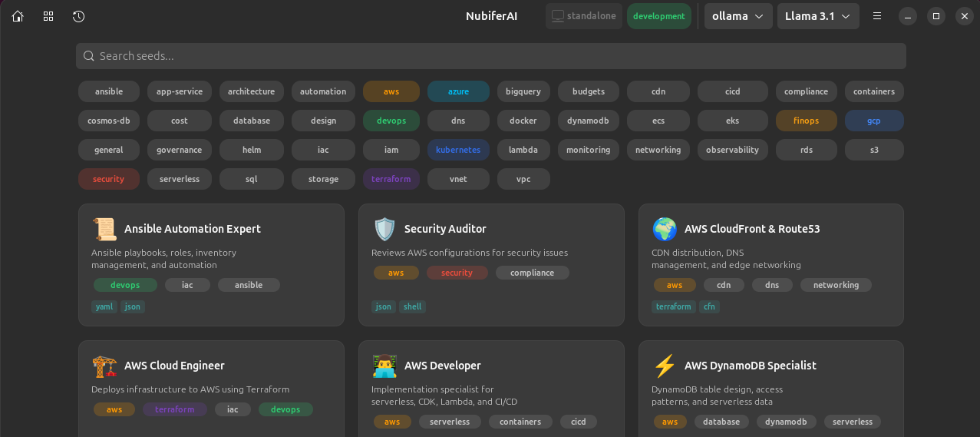
Task: Click yaml badge on Ansible Automation Expert card
Action: click(104, 306)
